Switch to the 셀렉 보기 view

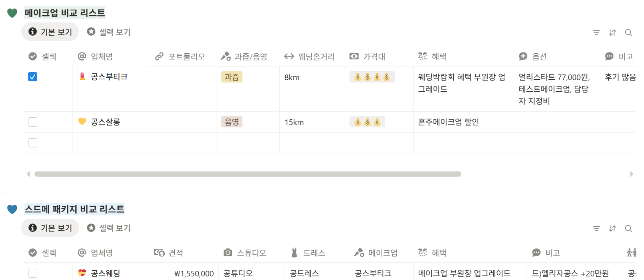[x=108, y=32]
